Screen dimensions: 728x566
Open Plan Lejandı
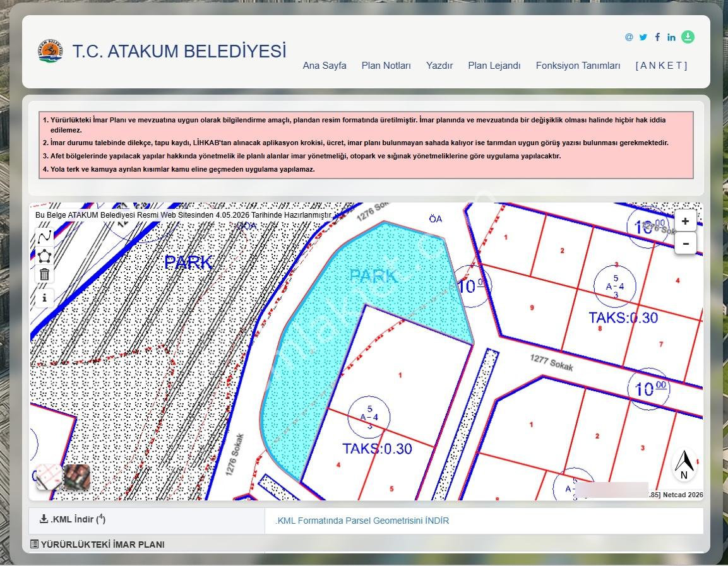(494, 66)
